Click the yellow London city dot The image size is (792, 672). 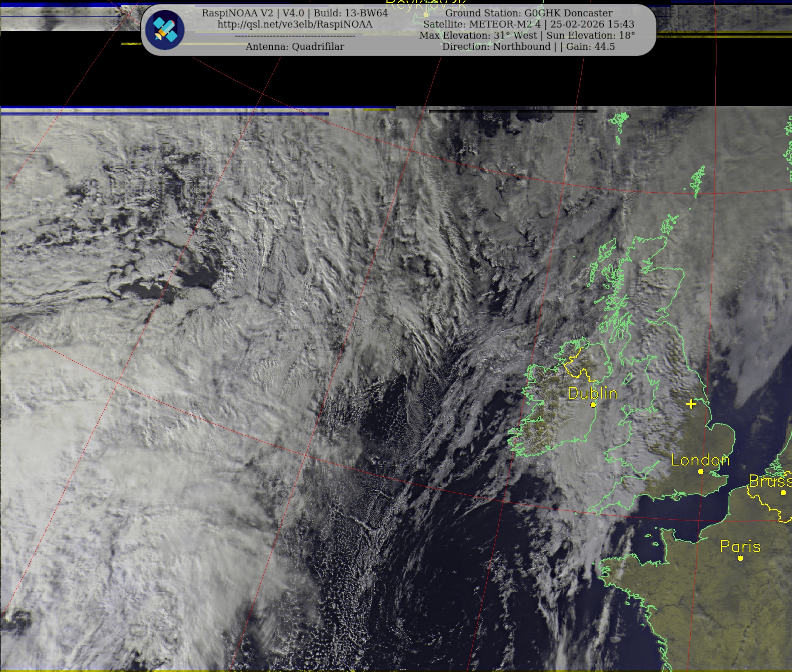(701, 472)
